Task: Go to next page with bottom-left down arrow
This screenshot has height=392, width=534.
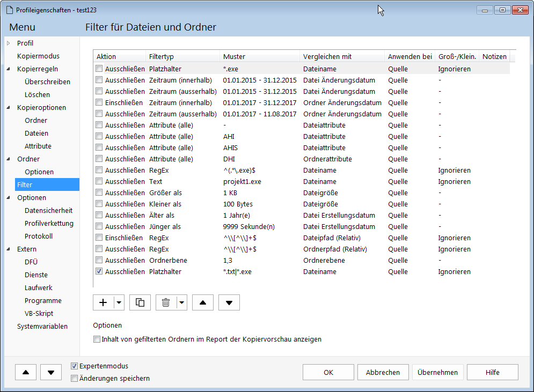Action: tap(51, 372)
